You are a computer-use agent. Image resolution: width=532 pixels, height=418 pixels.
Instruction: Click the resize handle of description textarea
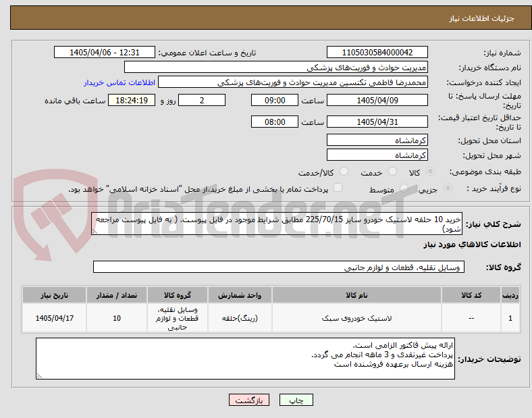tap(95, 232)
